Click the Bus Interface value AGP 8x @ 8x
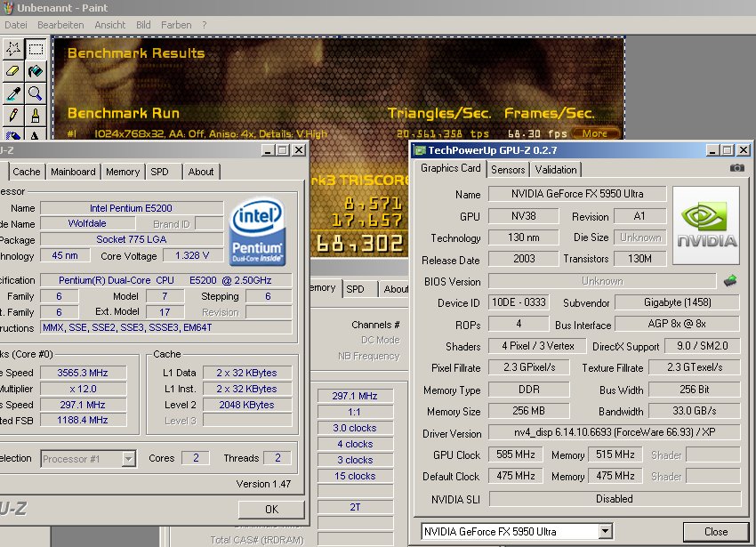756x547 pixels. [x=677, y=324]
